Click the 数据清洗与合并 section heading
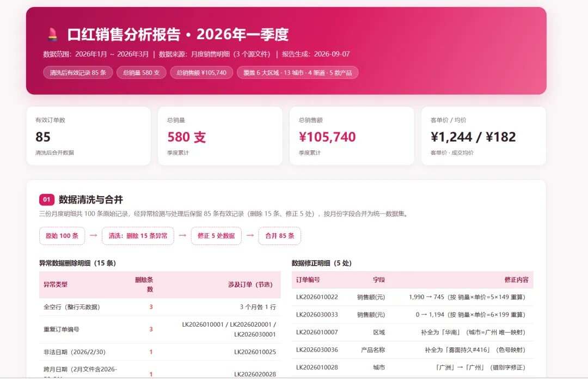The height and width of the screenshot is (379, 588). click(x=91, y=200)
